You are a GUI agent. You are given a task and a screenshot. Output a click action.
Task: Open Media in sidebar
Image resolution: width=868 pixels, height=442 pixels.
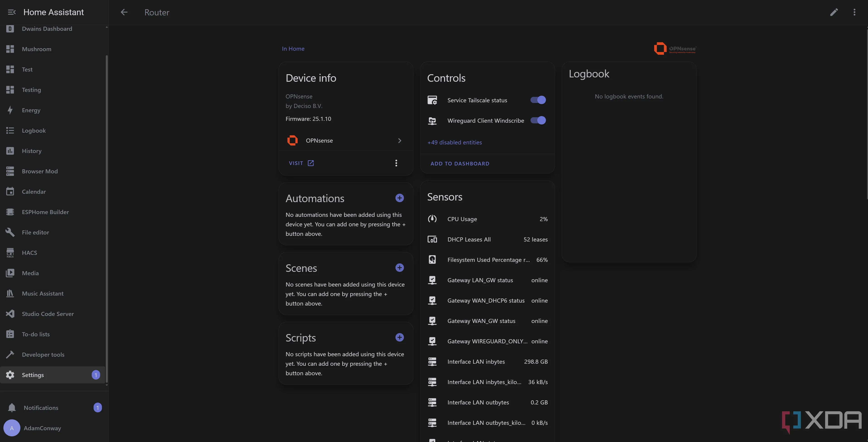53,273
